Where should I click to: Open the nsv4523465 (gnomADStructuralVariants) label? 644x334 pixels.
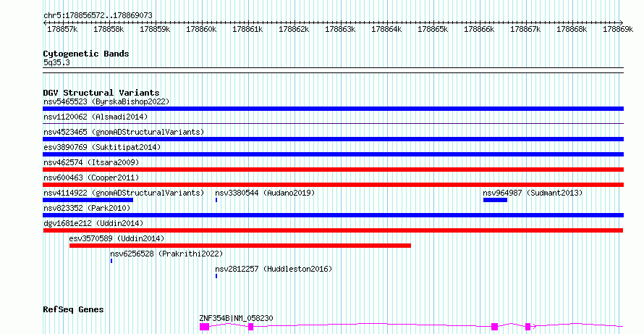124,132
